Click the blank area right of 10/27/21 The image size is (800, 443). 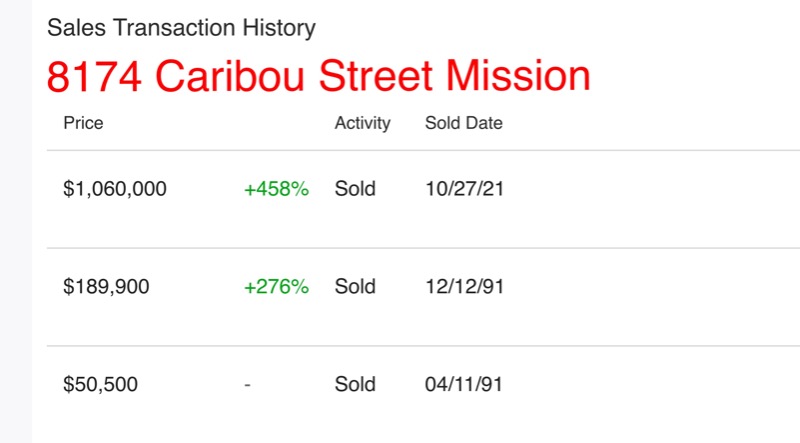point(650,189)
